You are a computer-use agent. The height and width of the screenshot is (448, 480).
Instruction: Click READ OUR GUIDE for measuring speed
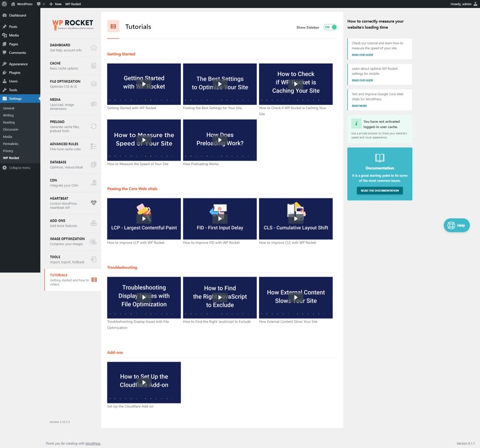[362, 55]
